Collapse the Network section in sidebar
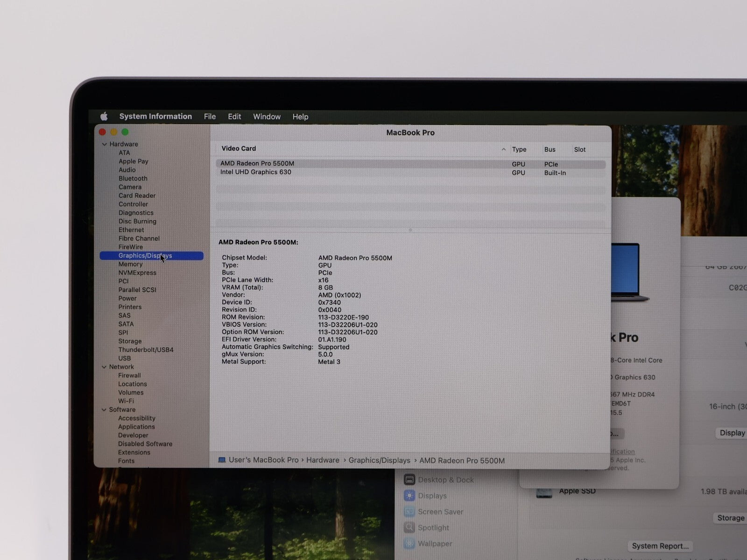 coord(104,367)
